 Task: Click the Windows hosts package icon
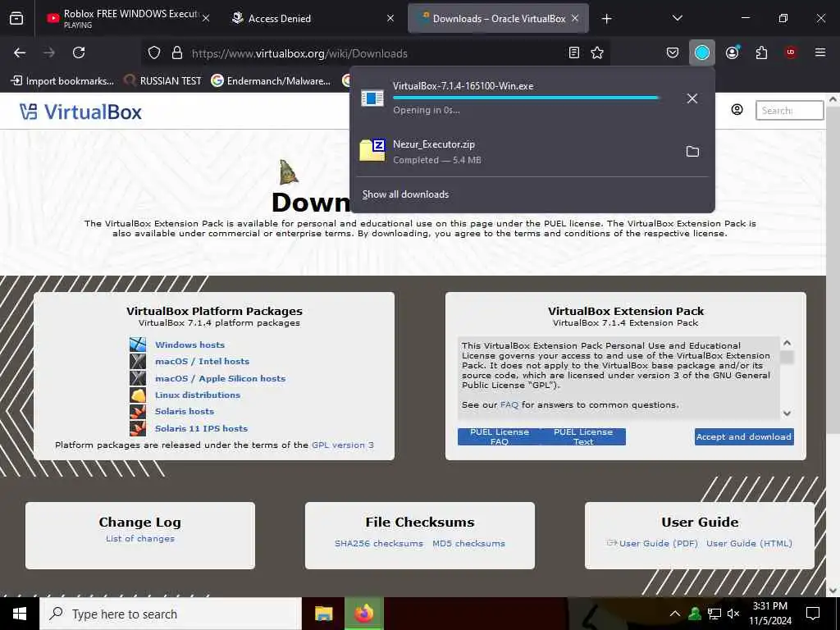pyautogui.click(x=138, y=345)
